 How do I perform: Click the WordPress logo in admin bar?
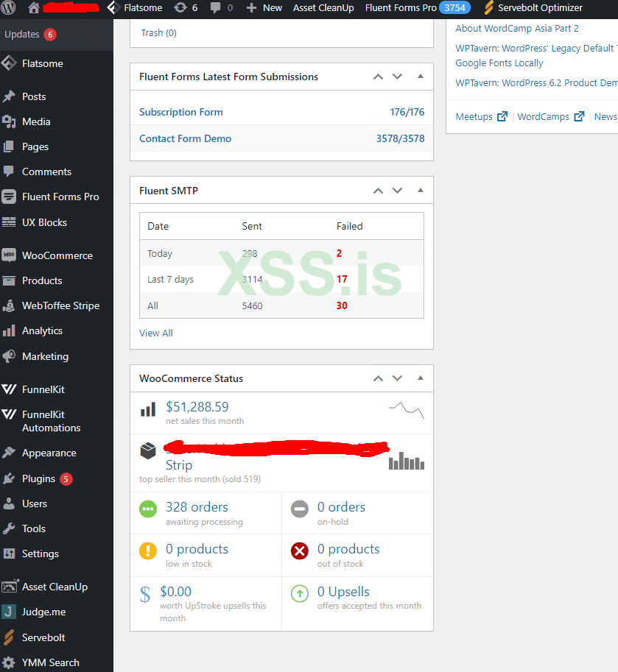[x=8, y=7]
